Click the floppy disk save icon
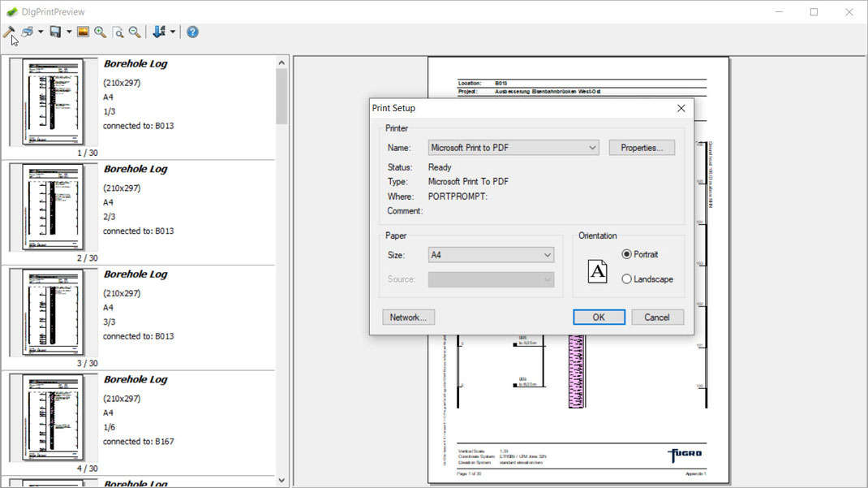 click(x=55, y=32)
